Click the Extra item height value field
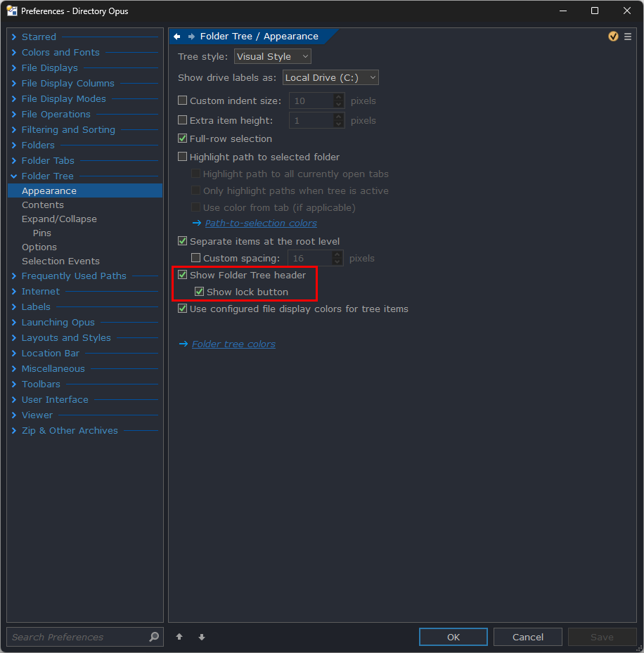 click(311, 120)
